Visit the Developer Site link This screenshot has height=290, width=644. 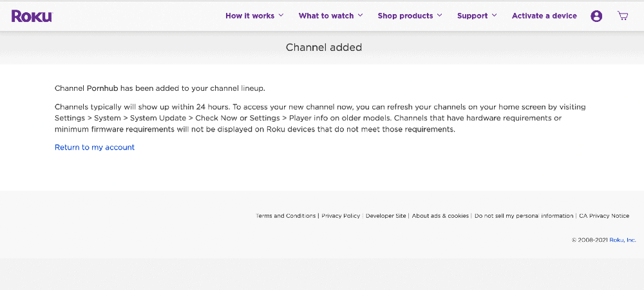386,216
